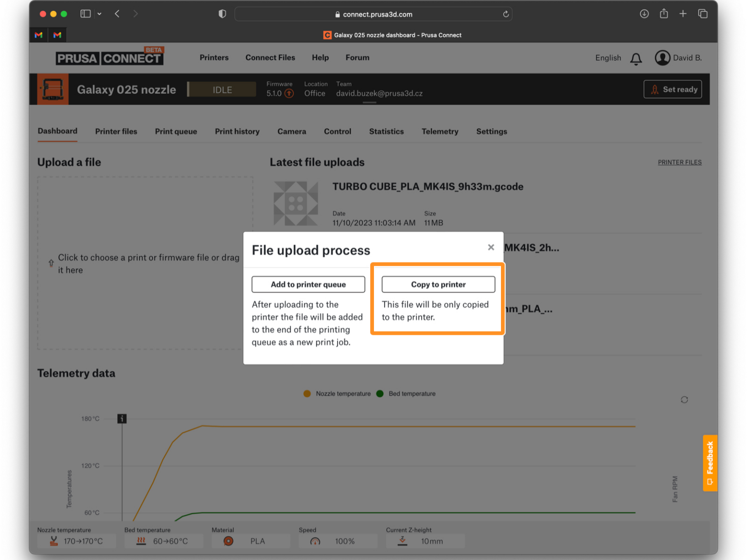Open the Help menu
Image resolution: width=747 pixels, height=560 pixels.
pos(320,57)
